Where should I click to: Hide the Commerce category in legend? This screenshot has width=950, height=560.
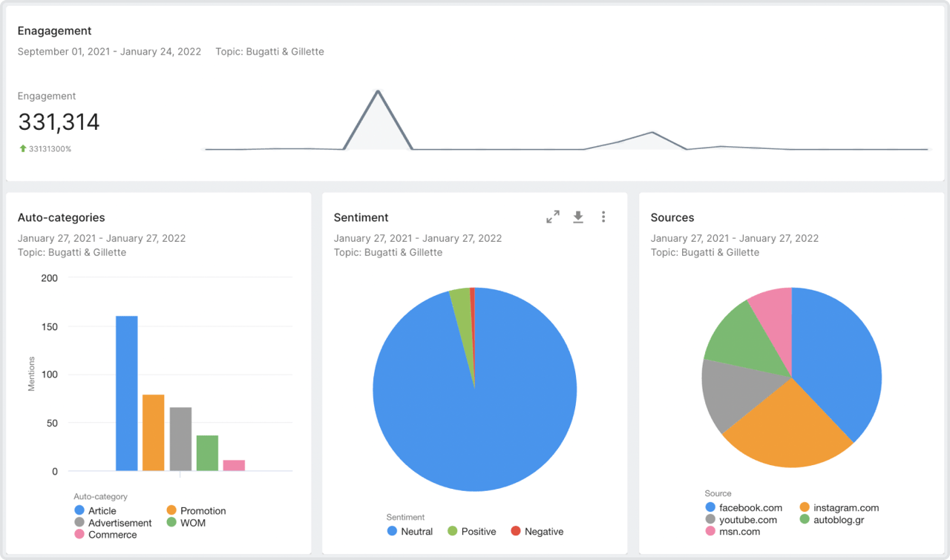112,535
